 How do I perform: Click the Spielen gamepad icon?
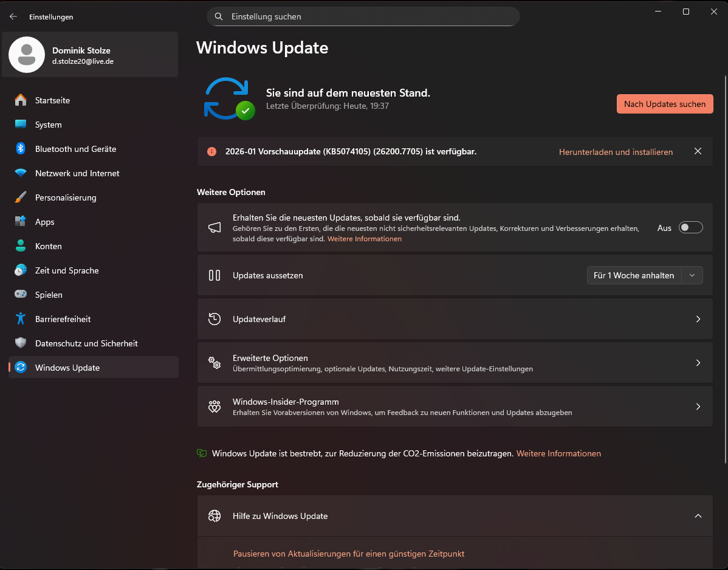(21, 294)
